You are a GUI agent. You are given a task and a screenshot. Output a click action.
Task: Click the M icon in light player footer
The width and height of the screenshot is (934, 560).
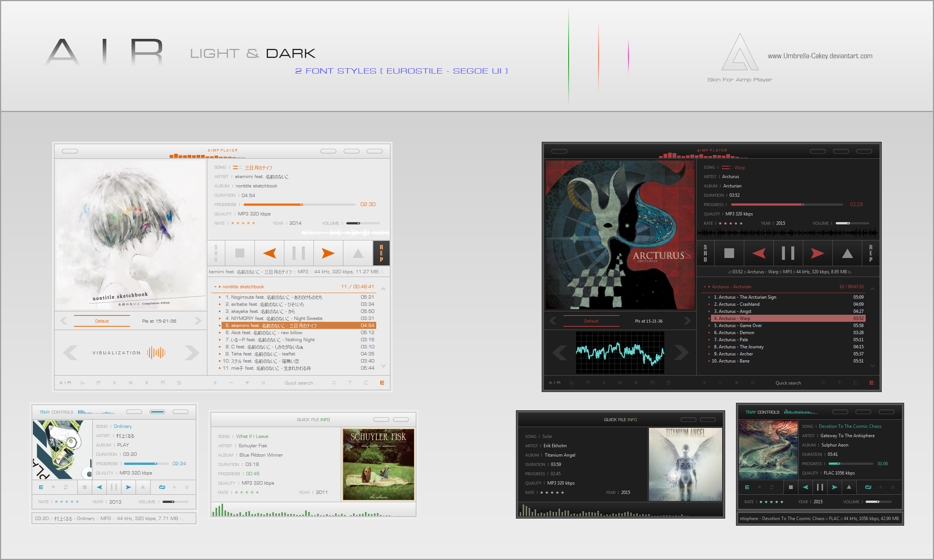click(x=163, y=383)
